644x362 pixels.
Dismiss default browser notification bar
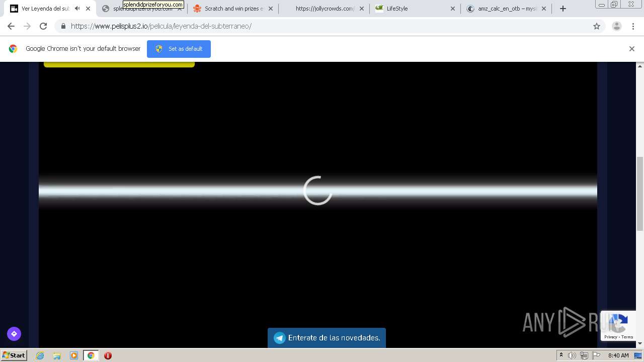click(632, 49)
